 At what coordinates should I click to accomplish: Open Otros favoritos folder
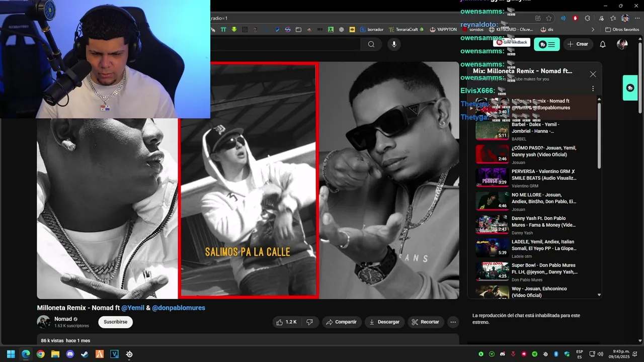pyautogui.click(x=622, y=30)
